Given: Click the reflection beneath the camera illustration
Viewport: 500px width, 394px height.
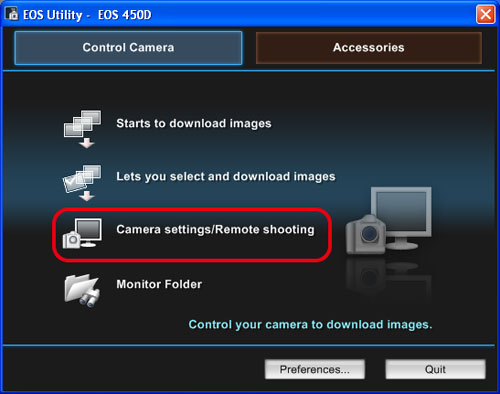Looking at the screenshot, I should [389, 278].
